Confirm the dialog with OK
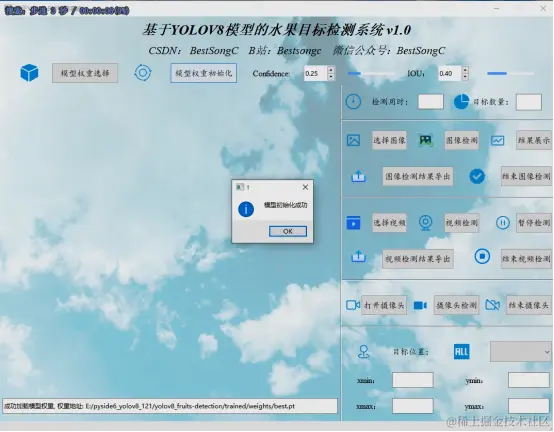 288,231
